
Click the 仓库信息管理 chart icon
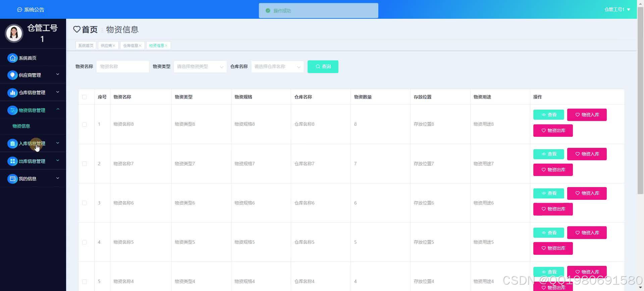point(12,93)
